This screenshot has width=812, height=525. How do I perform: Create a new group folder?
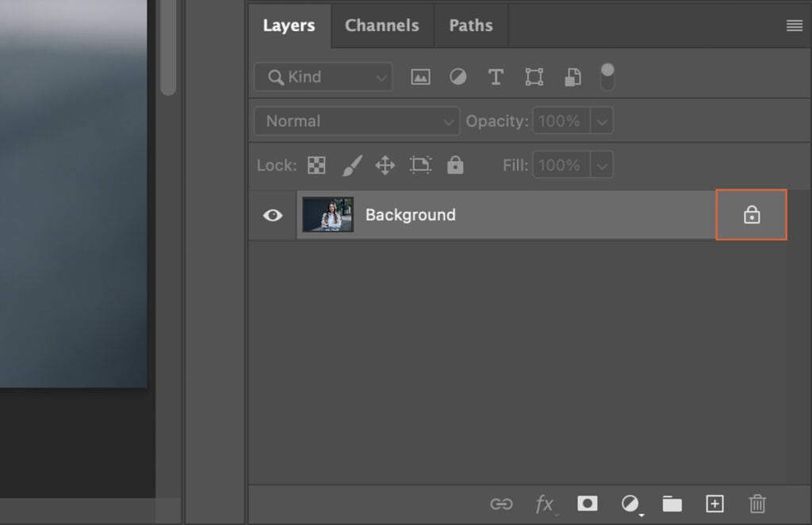672,504
